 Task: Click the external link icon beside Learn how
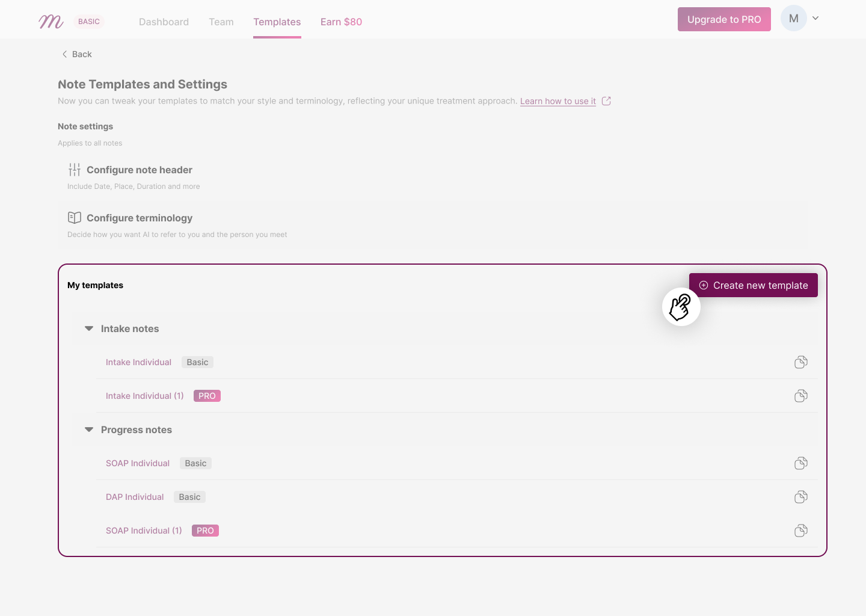606,101
